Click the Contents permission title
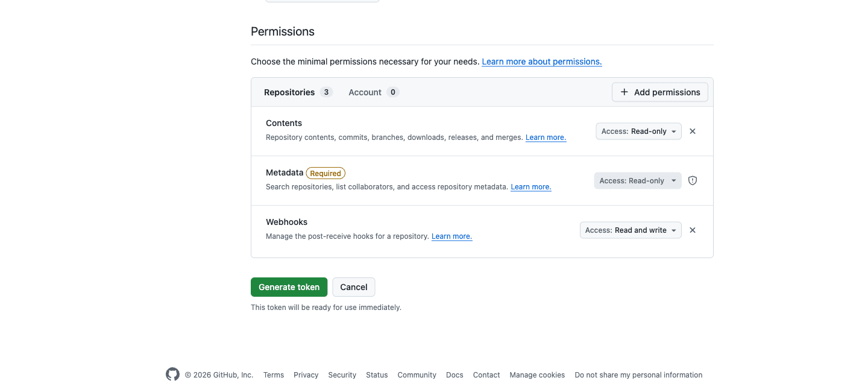Screen dimensions: 868x392 [284, 123]
